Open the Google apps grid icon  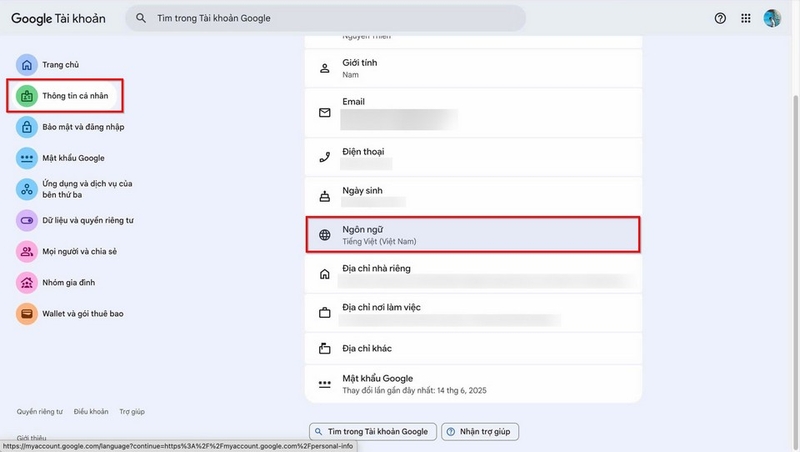point(745,18)
